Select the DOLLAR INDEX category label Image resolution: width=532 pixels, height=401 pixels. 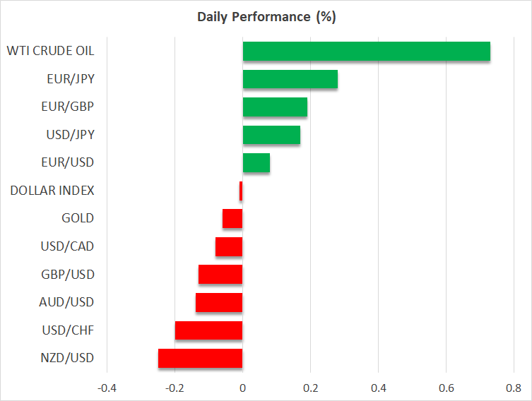(52, 191)
